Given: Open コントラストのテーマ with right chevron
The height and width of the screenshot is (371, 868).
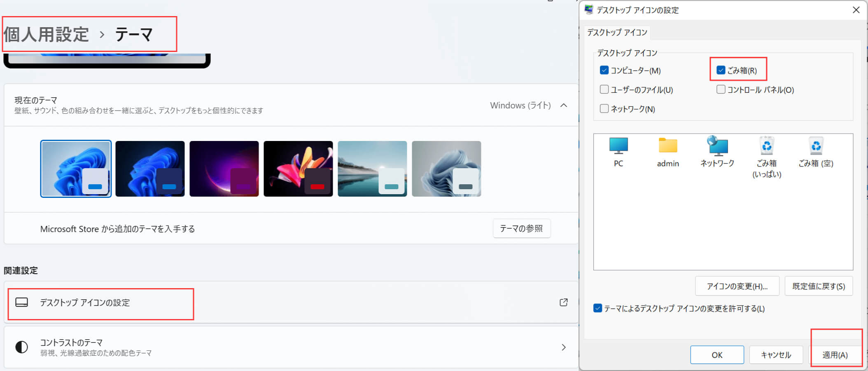Looking at the screenshot, I should (x=564, y=347).
